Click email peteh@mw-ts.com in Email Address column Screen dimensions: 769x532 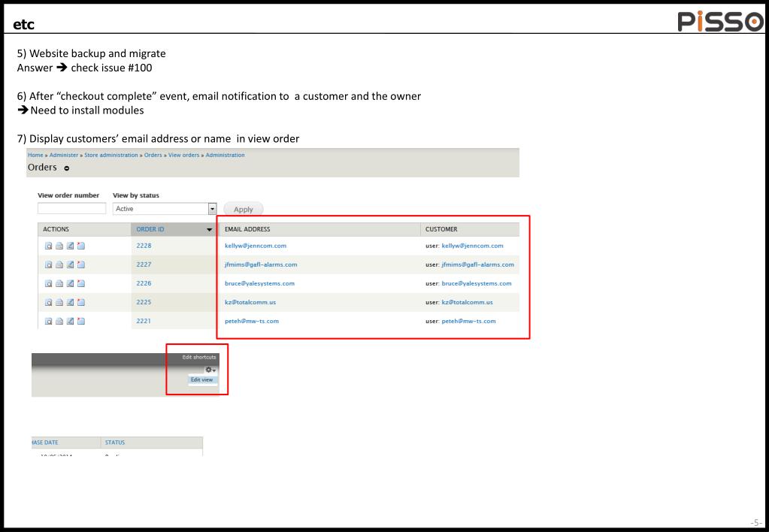click(252, 321)
